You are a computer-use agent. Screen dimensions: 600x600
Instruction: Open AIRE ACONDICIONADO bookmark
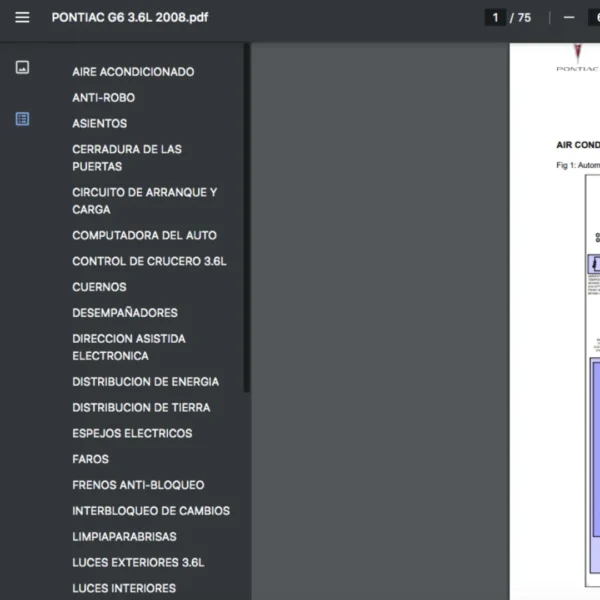133,72
